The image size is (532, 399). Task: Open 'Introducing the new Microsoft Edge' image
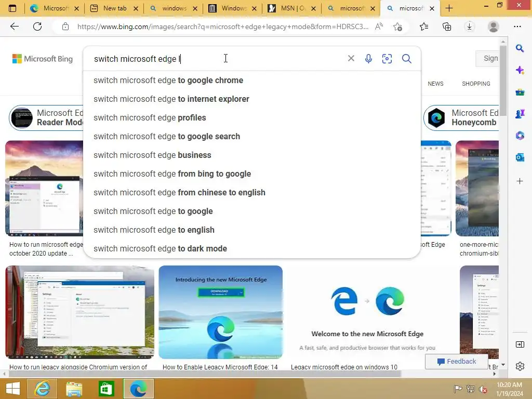pos(220,312)
